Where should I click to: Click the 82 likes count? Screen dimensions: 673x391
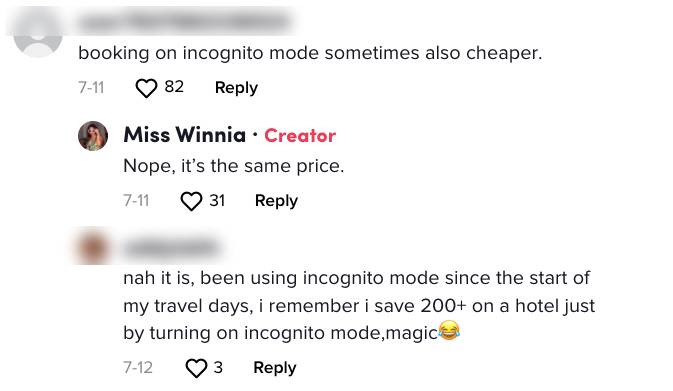(174, 87)
